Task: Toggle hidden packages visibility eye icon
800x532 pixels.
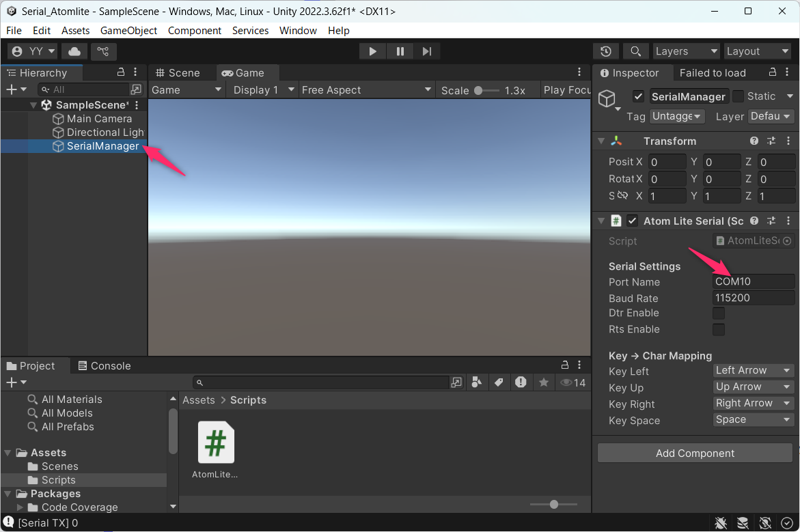Action: pyautogui.click(x=573, y=382)
